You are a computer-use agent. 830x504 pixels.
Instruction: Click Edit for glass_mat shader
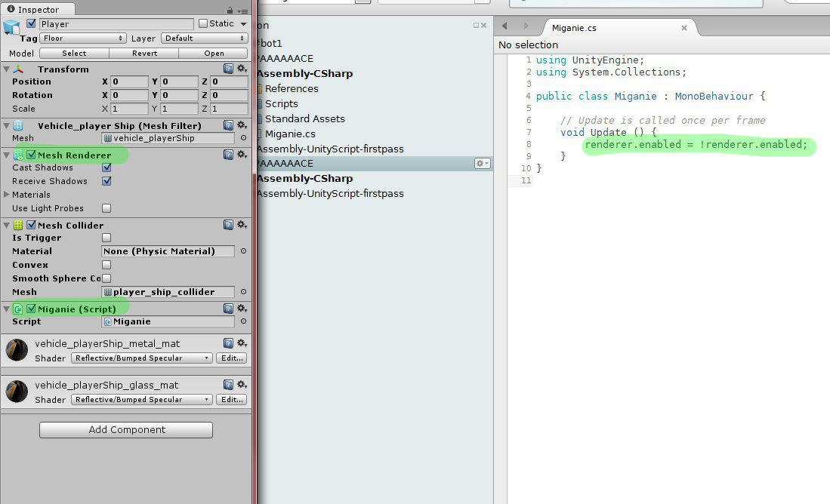(232, 400)
